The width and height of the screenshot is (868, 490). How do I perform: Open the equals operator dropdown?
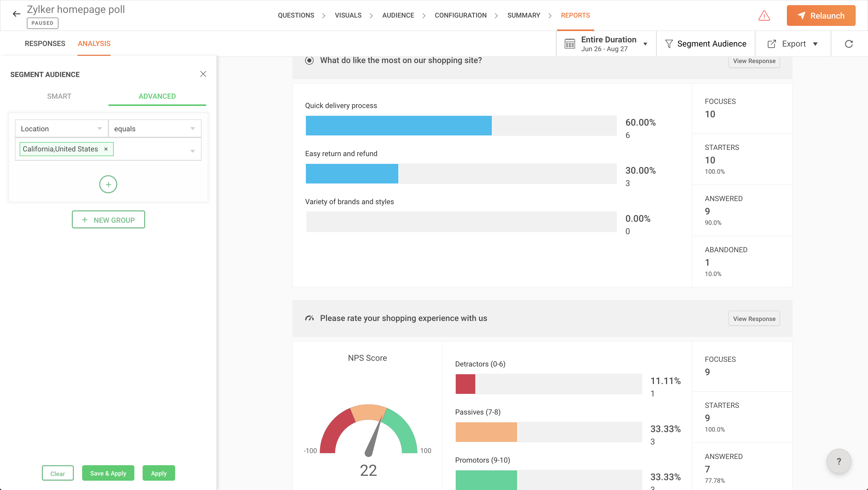click(155, 129)
